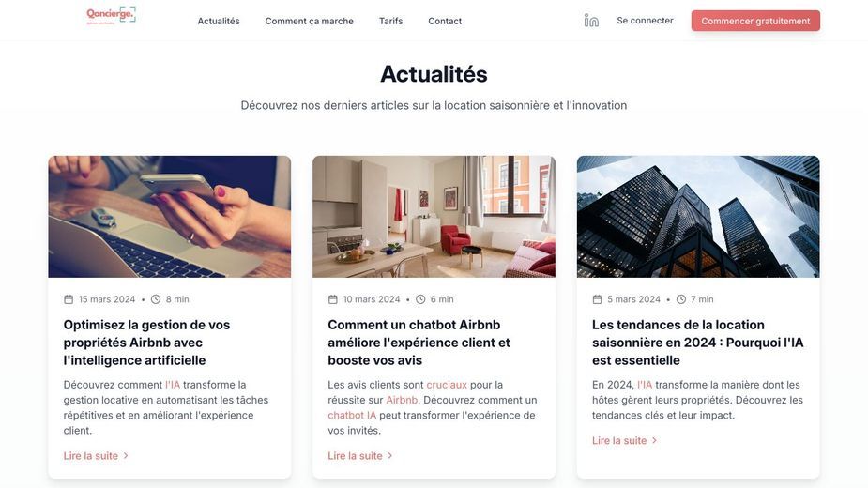Click clock icon next to 6 min
This screenshot has height=488, width=868.
point(420,299)
